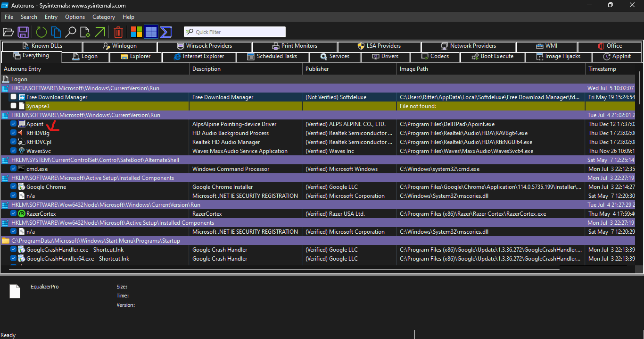Uncheck the Apoint entry checkbox
Screen dimensions: 644x339
[14, 124]
